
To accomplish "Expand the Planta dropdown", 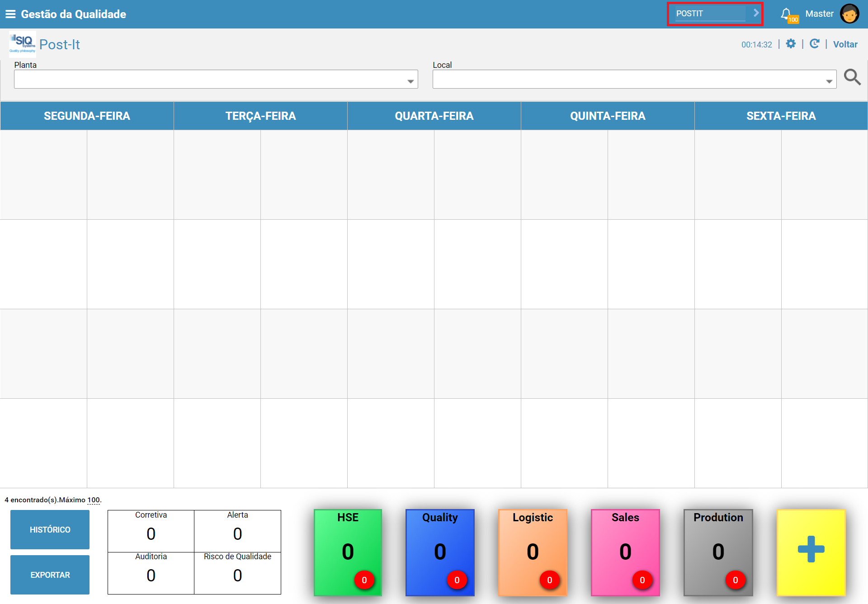I will pos(216,79).
